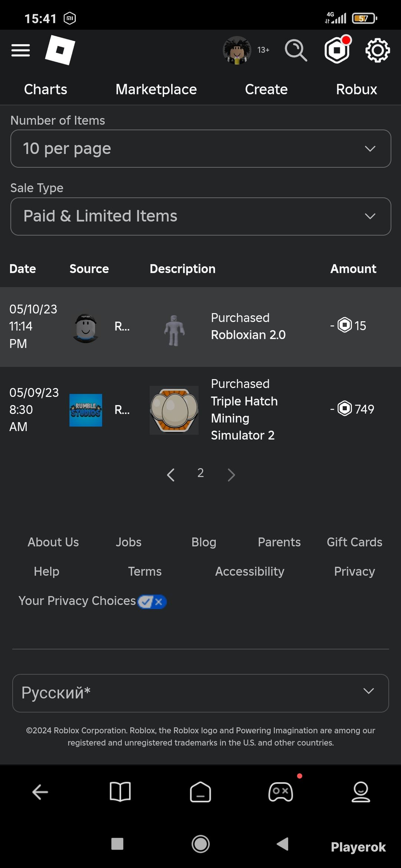Open the Robux balance hexagon icon
The width and height of the screenshot is (401, 868).
337,50
